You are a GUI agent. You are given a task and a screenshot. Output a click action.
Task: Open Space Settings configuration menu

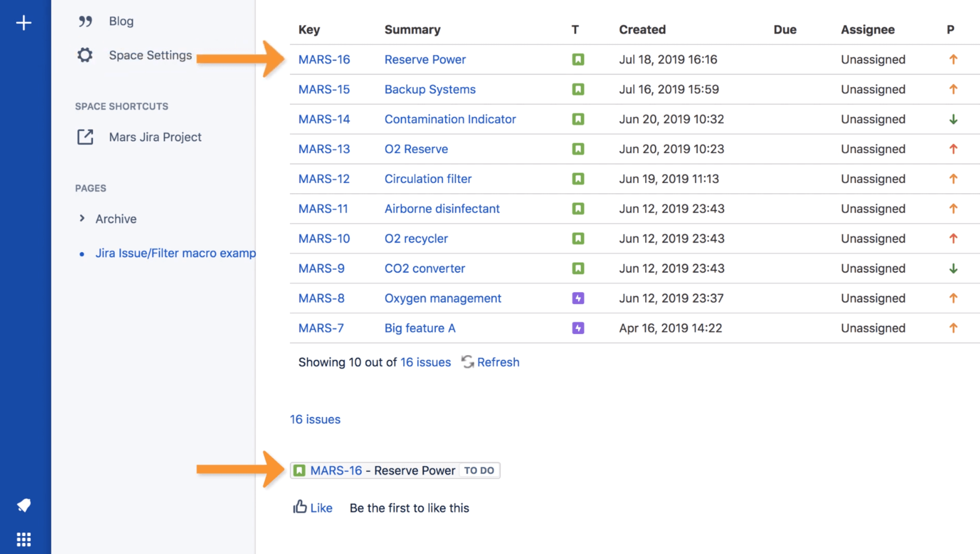[149, 55]
